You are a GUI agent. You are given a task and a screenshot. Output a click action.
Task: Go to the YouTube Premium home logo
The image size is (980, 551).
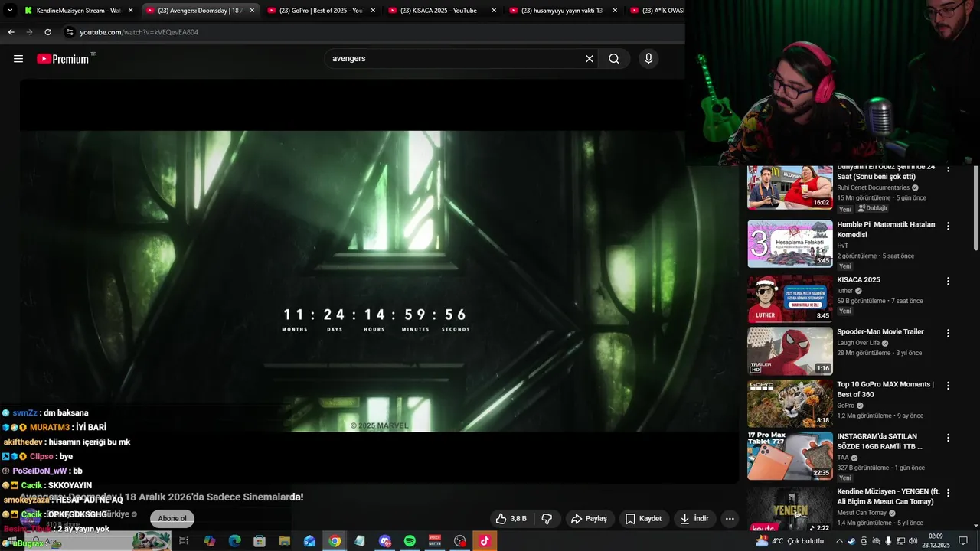click(64, 59)
